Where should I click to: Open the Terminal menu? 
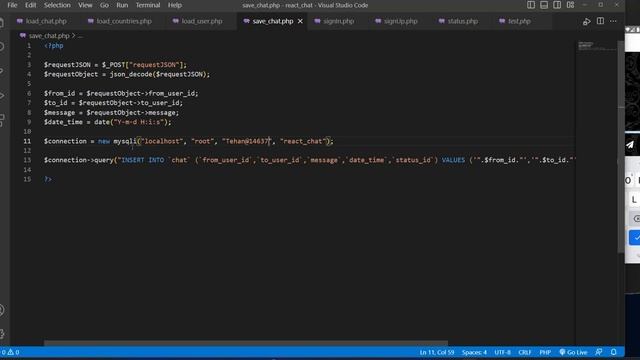pyautogui.click(x=148, y=5)
